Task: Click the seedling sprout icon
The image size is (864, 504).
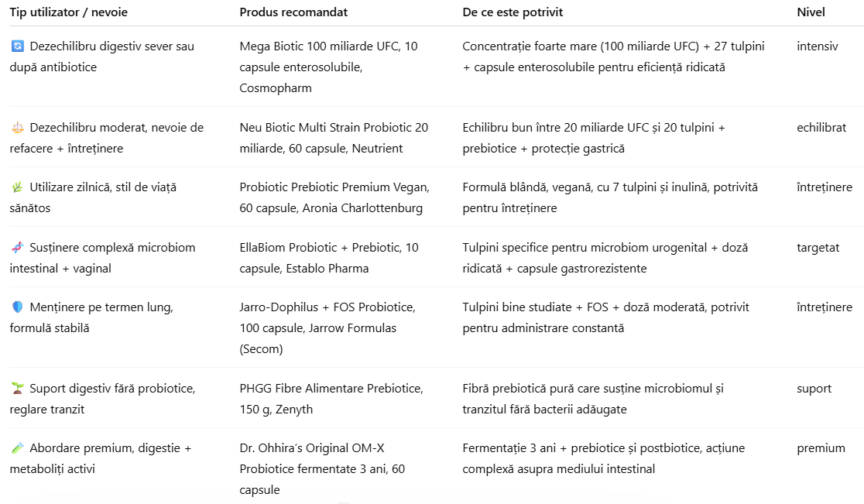Action: click(17, 389)
